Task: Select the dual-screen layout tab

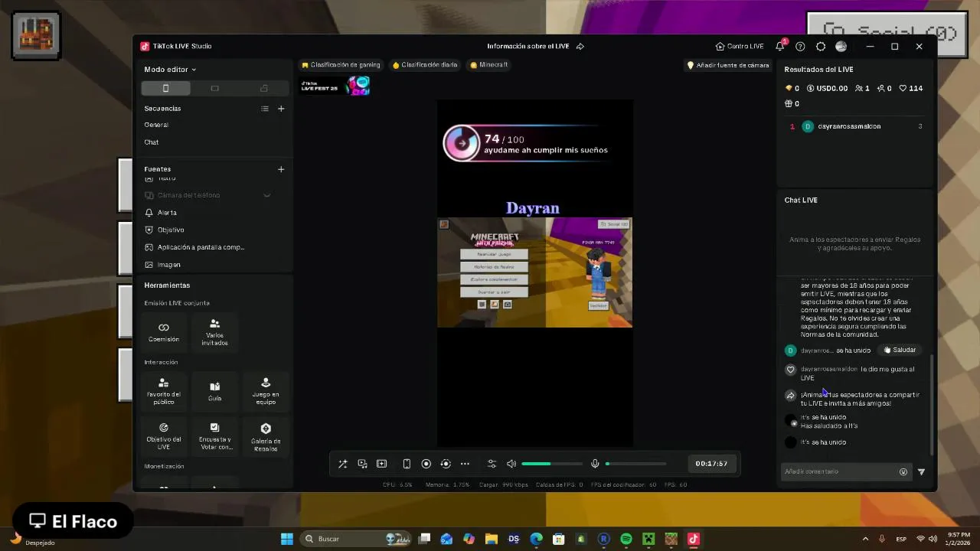Action: (264, 89)
